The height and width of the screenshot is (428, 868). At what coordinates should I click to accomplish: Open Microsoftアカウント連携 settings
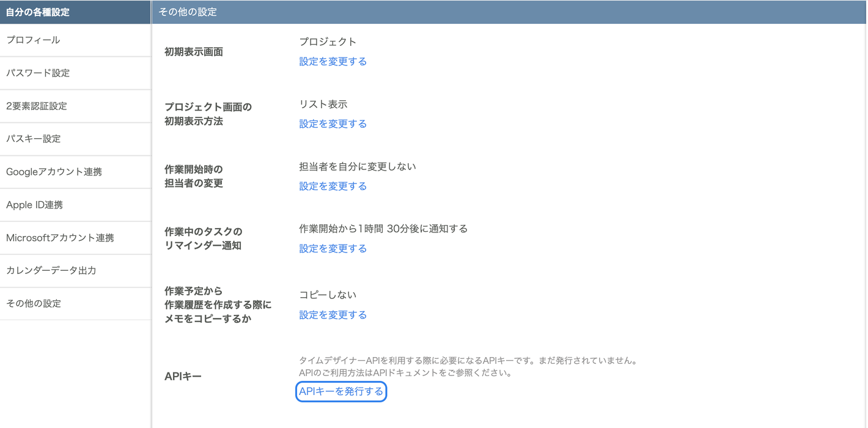[75, 238]
